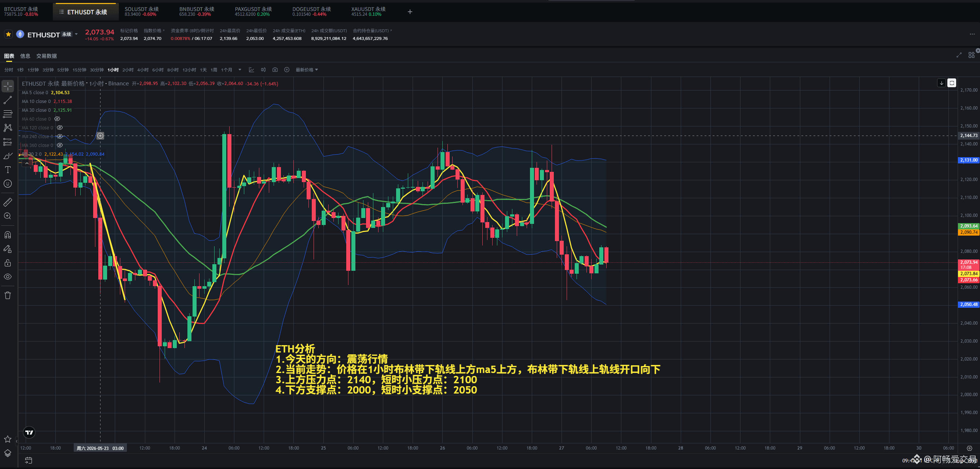Image resolution: width=980 pixels, height=469 pixels.
Task: Click the 2,131.00 blue price label
Action: (x=968, y=160)
